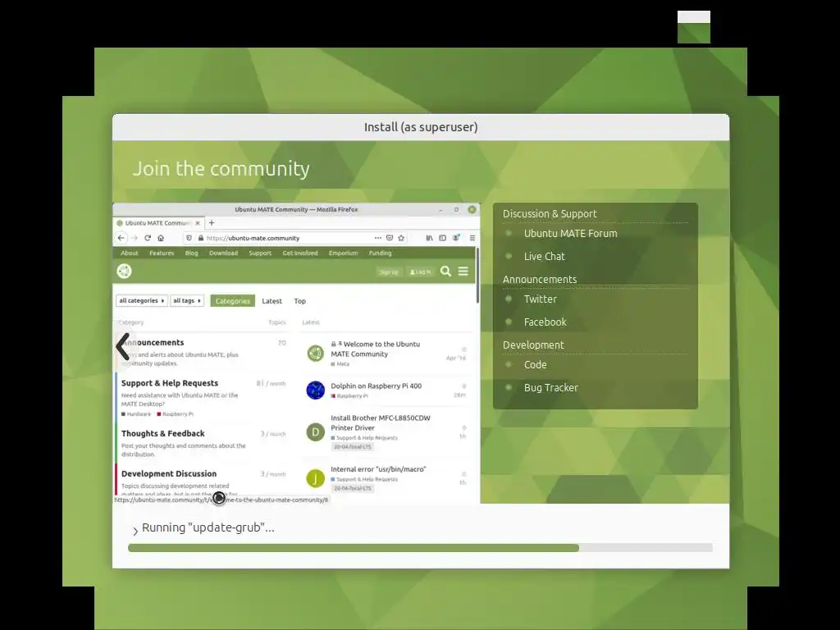Select the Categories tab in the forum
Image resolution: width=840 pixels, height=630 pixels.
[232, 301]
